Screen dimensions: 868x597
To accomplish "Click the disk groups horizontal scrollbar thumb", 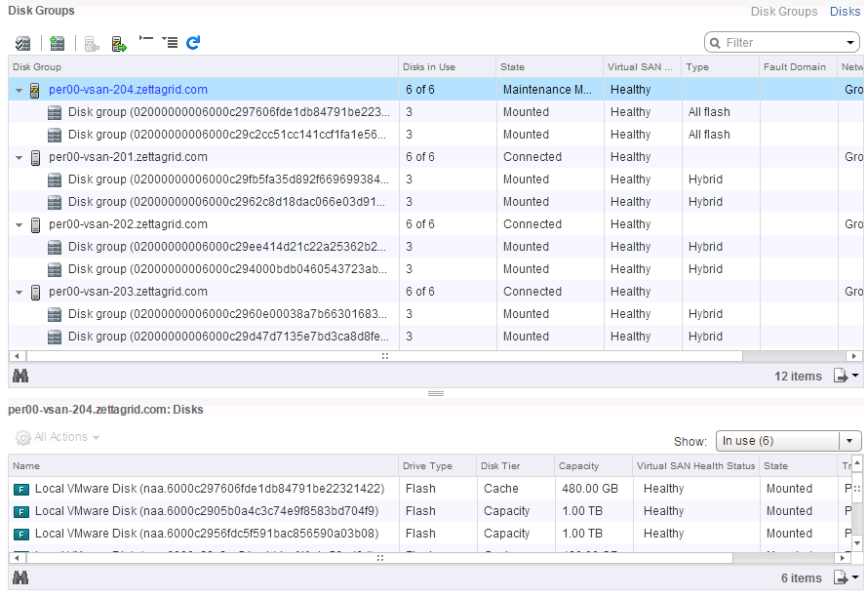I will coord(384,356).
